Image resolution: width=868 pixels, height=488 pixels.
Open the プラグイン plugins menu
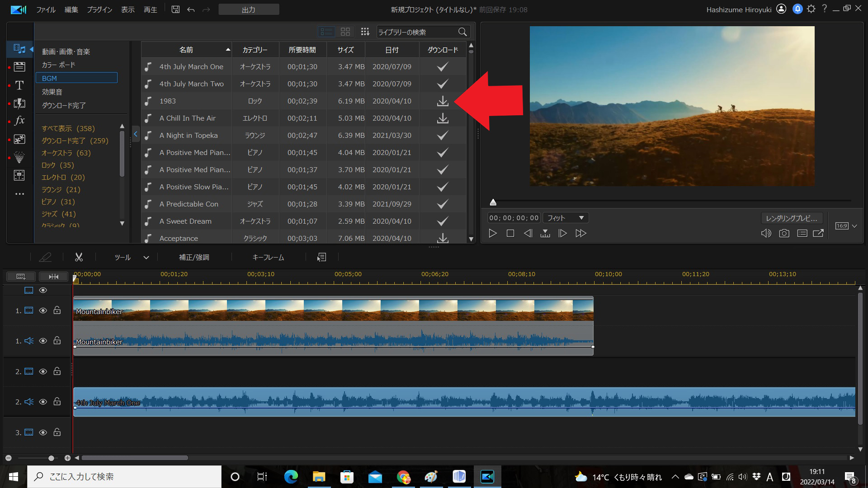click(99, 9)
